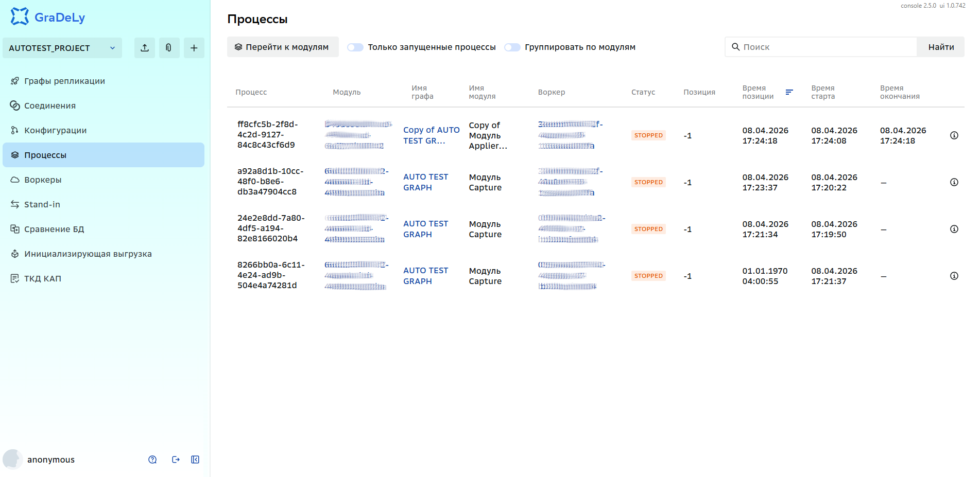Viewport: 980px width, 477px height.
Task: Open ТКД КАП sidebar item
Action: click(104, 278)
